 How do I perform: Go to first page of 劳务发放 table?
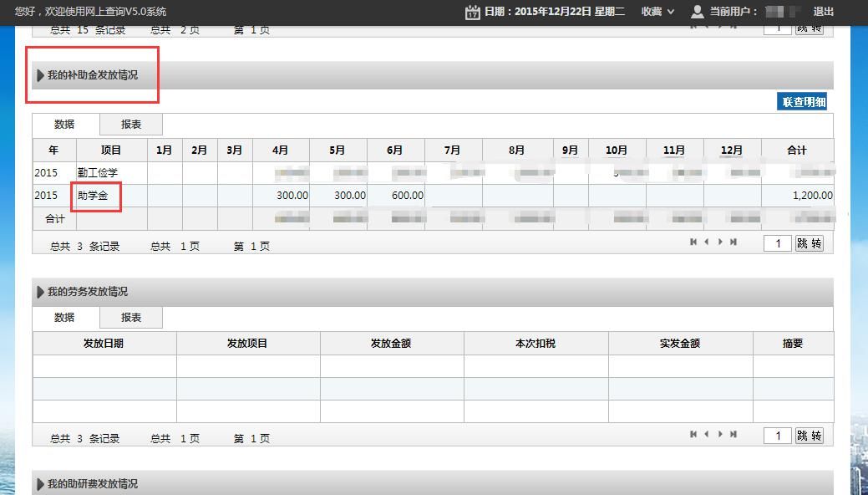pos(693,435)
